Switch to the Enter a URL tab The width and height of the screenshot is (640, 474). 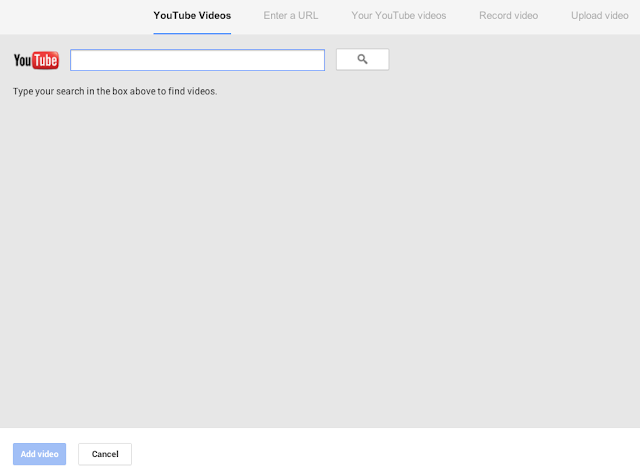[291, 16]
